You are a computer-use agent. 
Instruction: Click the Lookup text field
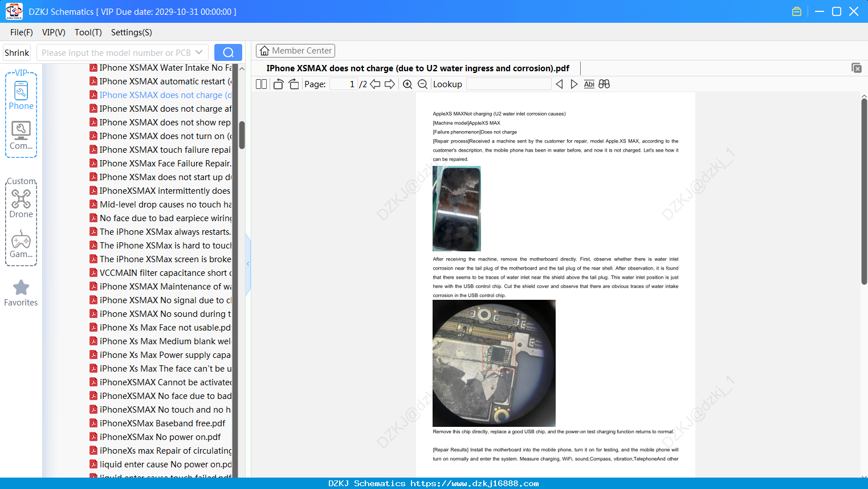point(508,84)
